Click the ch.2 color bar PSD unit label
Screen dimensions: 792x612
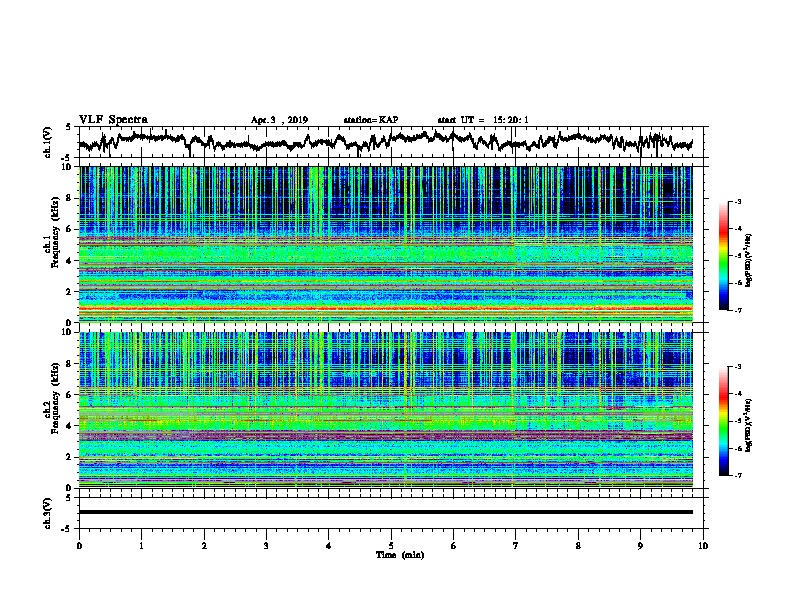pyautogui.click(x=748, y=425)
